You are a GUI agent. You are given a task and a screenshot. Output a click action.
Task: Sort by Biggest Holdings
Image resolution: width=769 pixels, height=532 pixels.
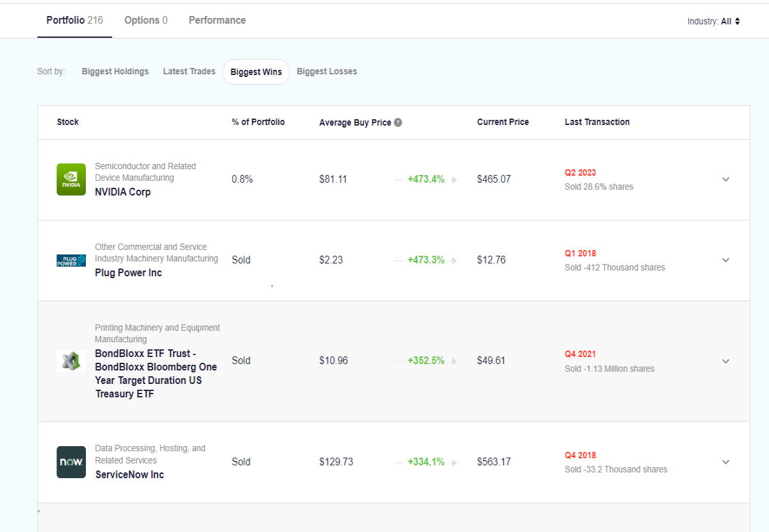(115, 72)
